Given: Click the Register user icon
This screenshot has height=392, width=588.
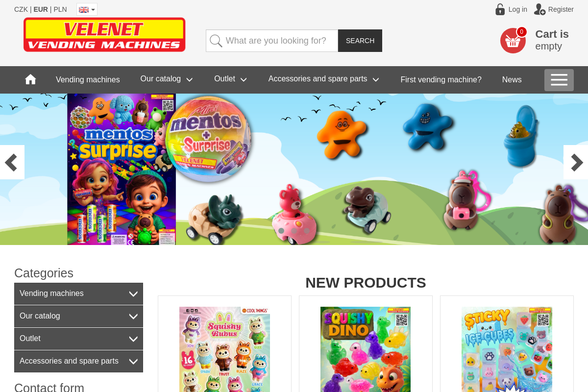Looking at the screenshot, I should tap(539, 9).
